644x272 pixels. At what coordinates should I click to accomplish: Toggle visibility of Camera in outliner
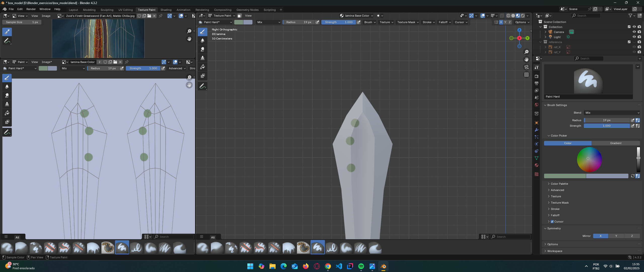(x=634, y=32)
